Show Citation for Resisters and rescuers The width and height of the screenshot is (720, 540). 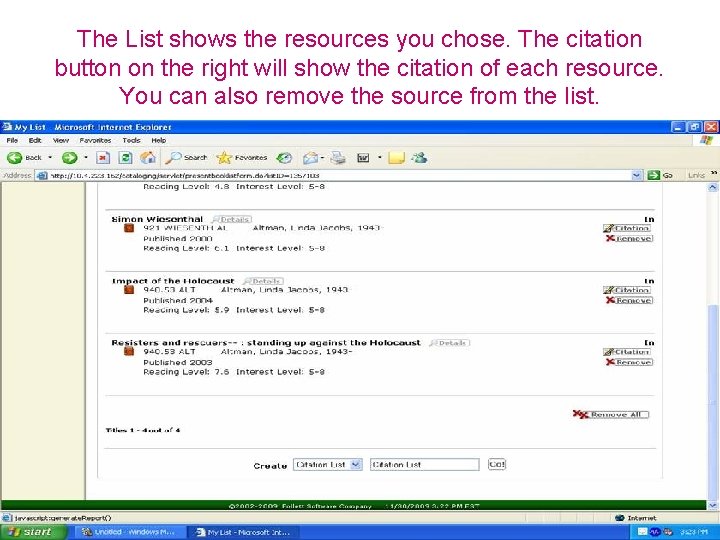tap(627, 352)
